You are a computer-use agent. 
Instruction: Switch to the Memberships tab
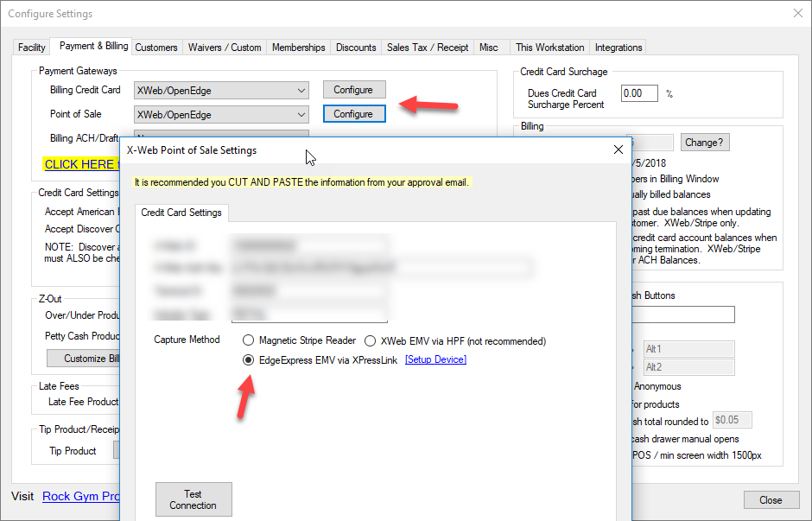coord(298,48)
